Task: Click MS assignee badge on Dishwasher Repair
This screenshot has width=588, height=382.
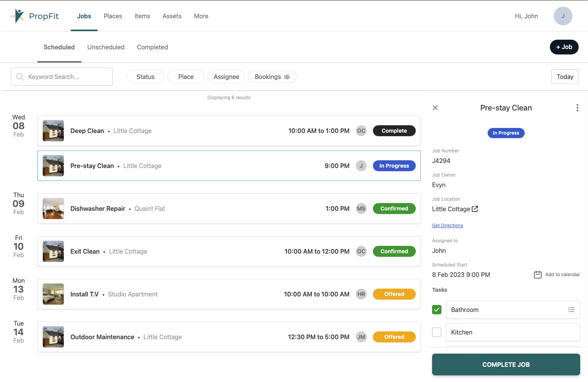Action: coord(361,209)
